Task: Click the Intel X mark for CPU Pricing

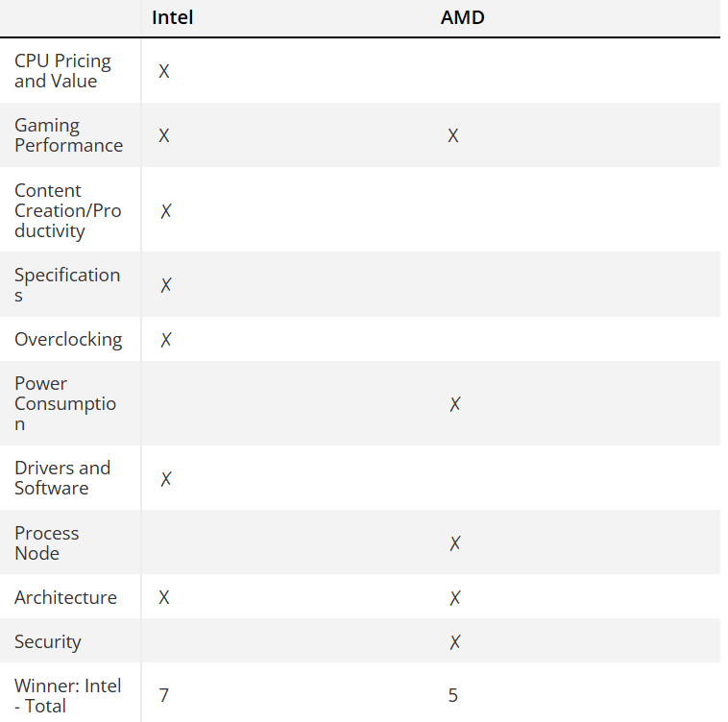Action: coord(164,71)
